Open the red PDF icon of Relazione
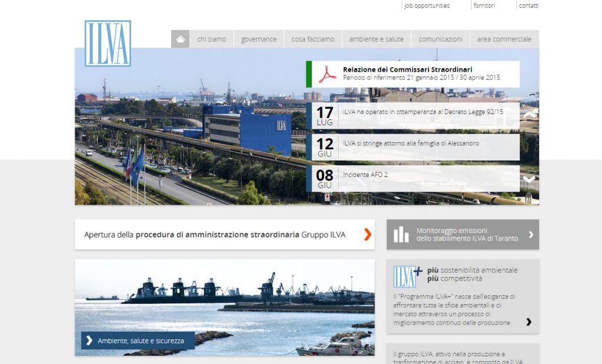Image resolution: width=602 pixels, height=364 pixels. (327, 74)
